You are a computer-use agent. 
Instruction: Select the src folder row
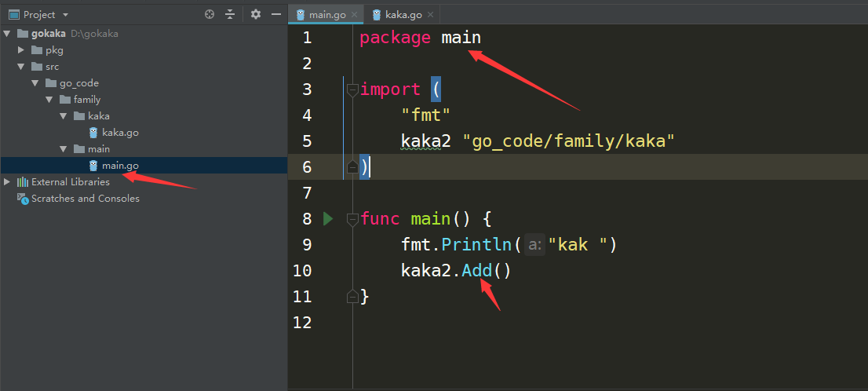tap(144, 67)
